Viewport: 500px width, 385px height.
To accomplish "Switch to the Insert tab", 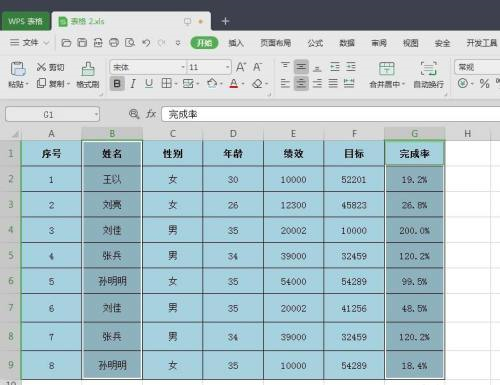I will pos(236,43).
